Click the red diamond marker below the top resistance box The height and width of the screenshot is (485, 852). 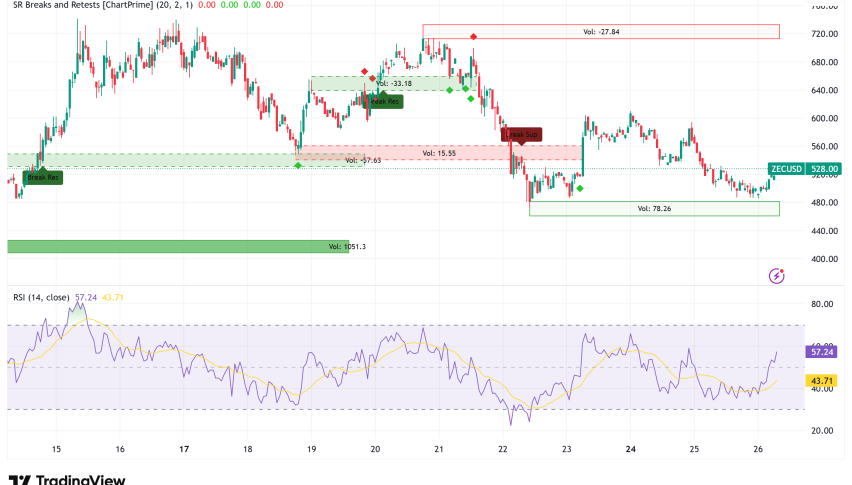click(473, 37)
